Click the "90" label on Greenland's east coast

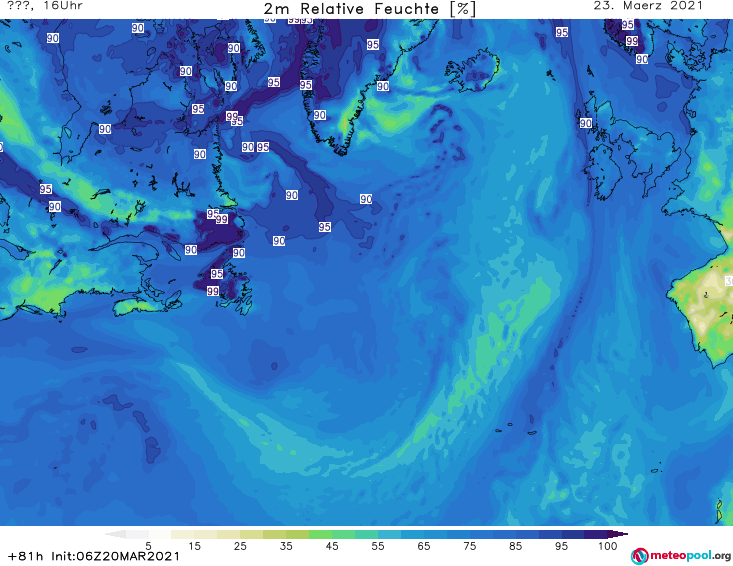tap(383, 86)
